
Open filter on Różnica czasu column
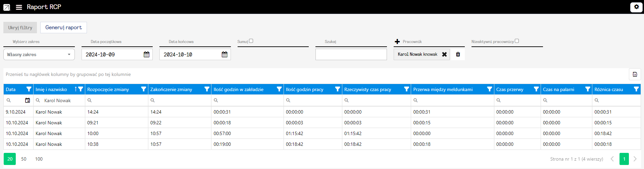pyautogui.click(x=636, y=89)
